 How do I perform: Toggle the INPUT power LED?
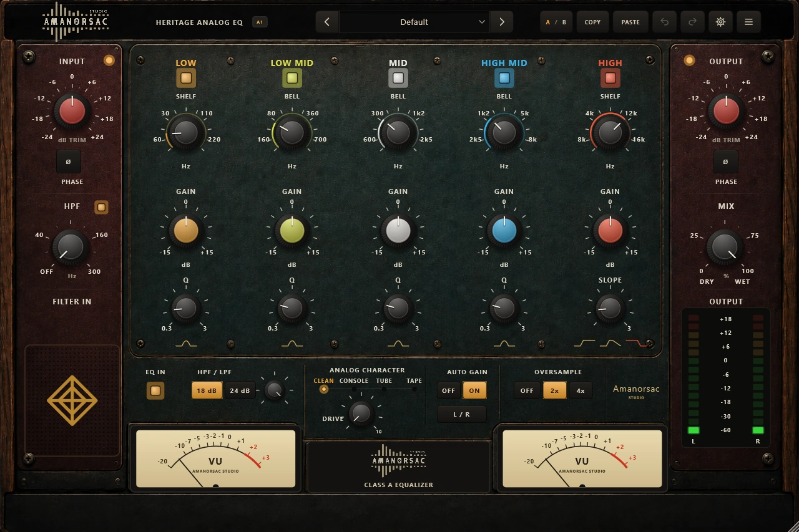coord(109,60)
